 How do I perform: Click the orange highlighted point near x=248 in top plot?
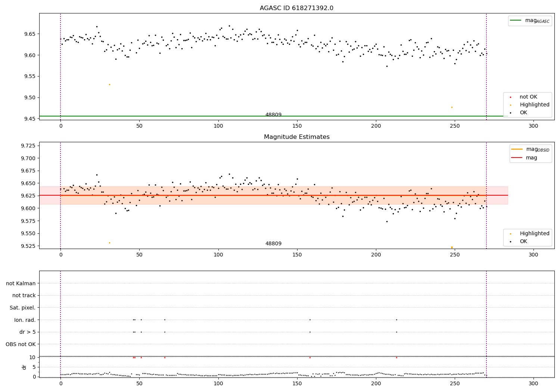tap(452, 107)
